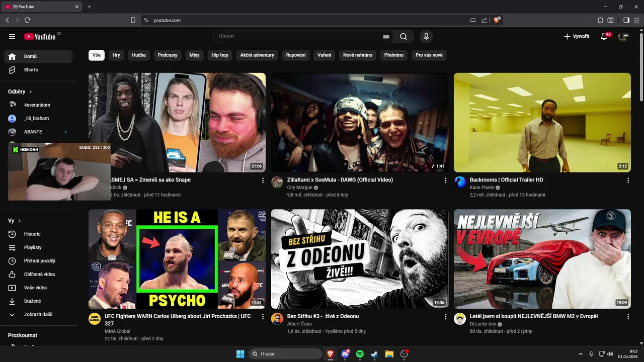Open more options for Zmeníš sa ako Snape video

263,180
